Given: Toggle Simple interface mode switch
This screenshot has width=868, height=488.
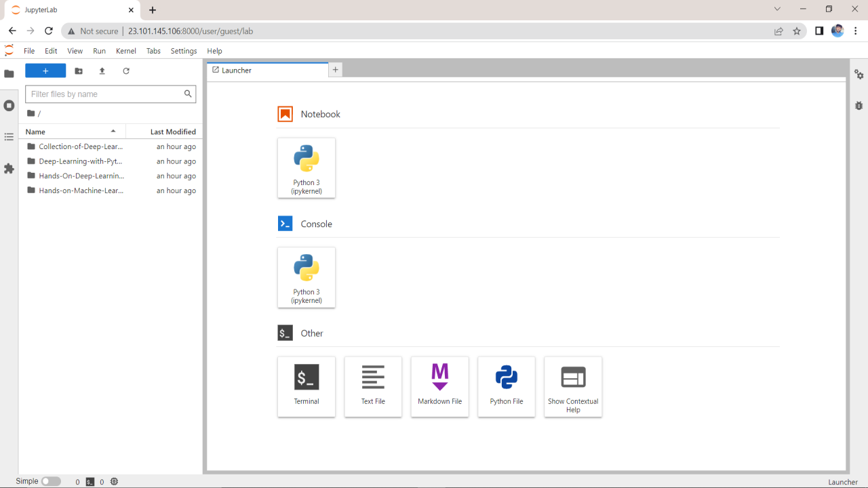Looking at the screenshot, I should pyautogui.click(x=51, y=481).
